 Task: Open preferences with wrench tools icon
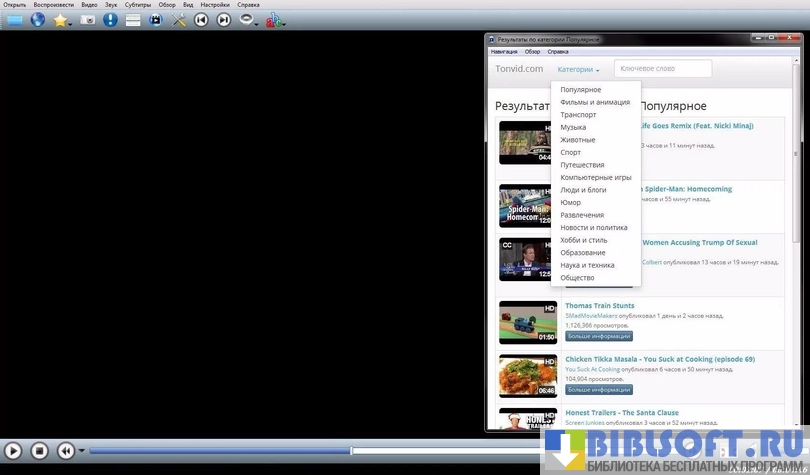click(179, 20)
